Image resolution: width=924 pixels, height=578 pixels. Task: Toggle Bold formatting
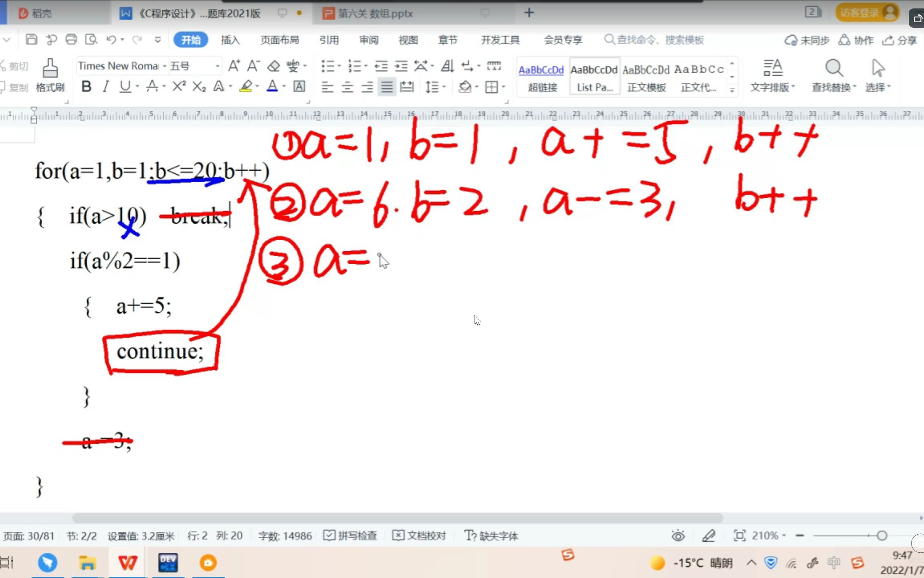86,87
